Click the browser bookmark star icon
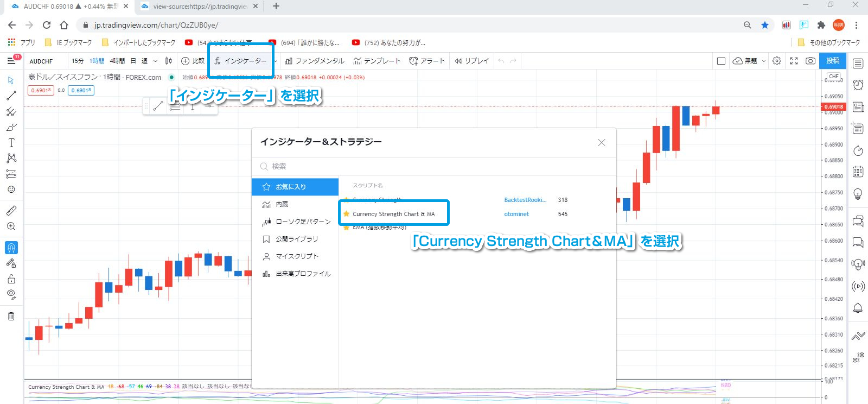868x404 pixels. click(x=764, y=25)
